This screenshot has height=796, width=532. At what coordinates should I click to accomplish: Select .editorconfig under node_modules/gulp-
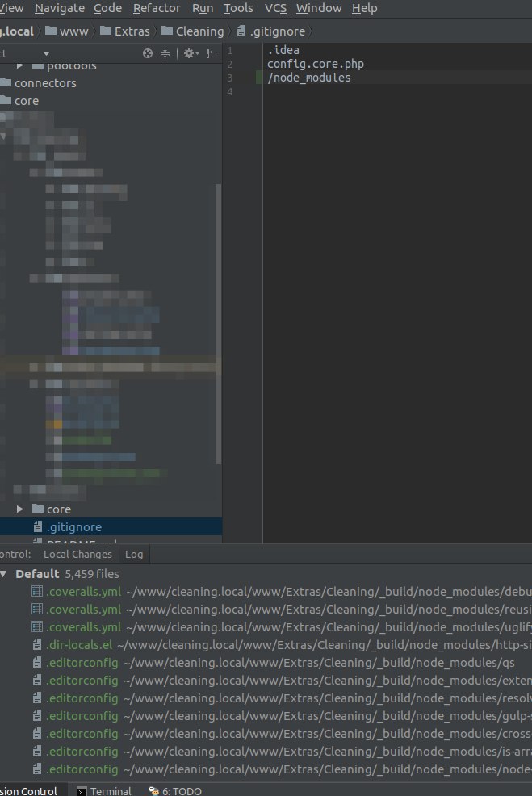(x=82, y=716)
